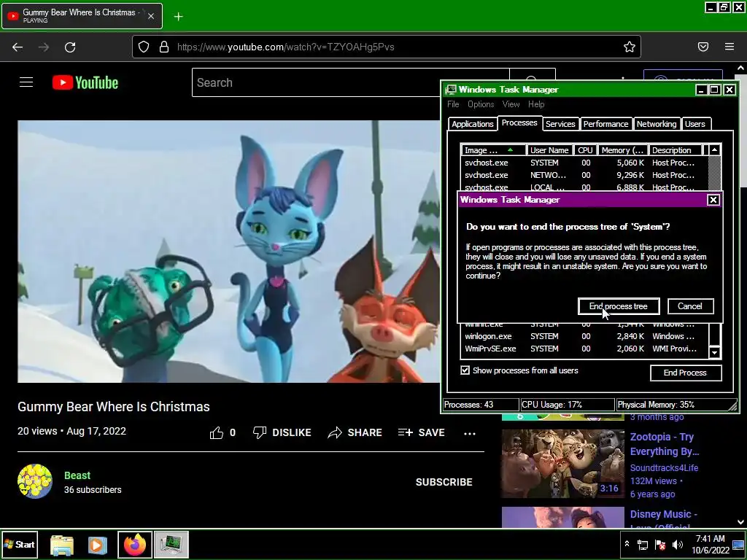The image size is (747, 560).
Task: Open Task Manager Options menu
Action: click(481, 104)
